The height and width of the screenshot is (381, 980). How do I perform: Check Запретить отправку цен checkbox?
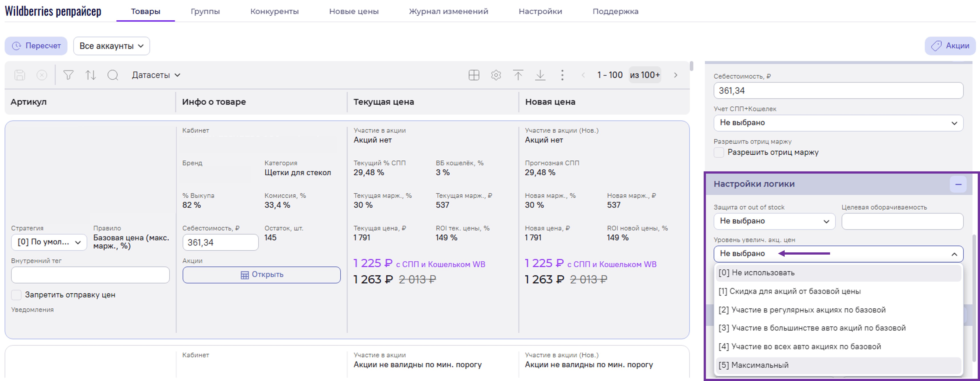click(x=16, y=295)
